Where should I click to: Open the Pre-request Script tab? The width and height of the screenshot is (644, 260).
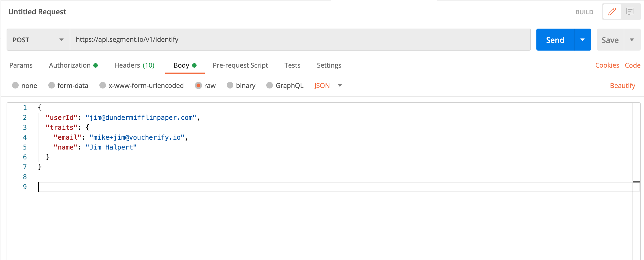[x=240, y=65]
